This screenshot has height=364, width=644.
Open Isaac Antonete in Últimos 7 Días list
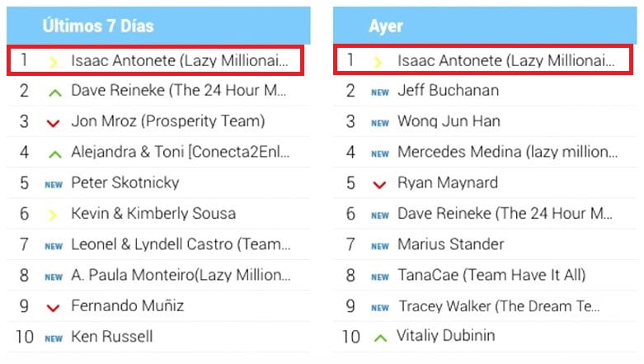tap(180, 60)
